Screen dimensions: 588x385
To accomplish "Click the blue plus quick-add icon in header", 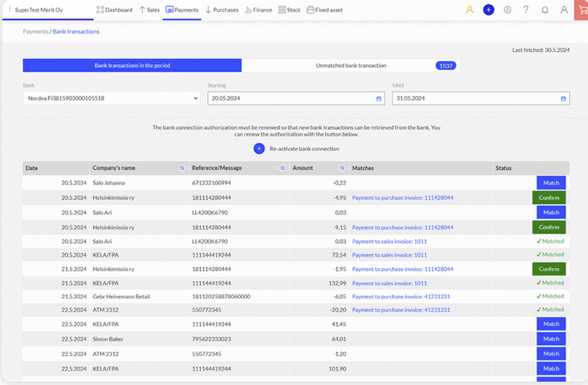I will pos(488,10).
